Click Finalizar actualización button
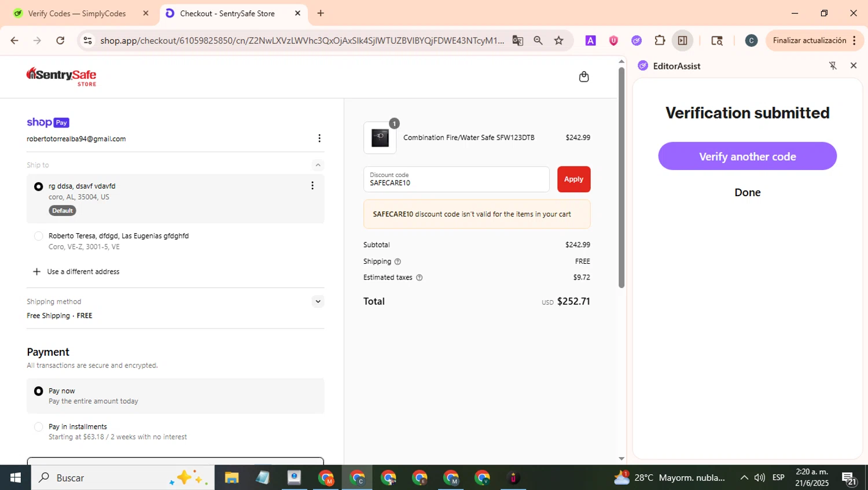The image size is (868, 490). coord(815,40)
